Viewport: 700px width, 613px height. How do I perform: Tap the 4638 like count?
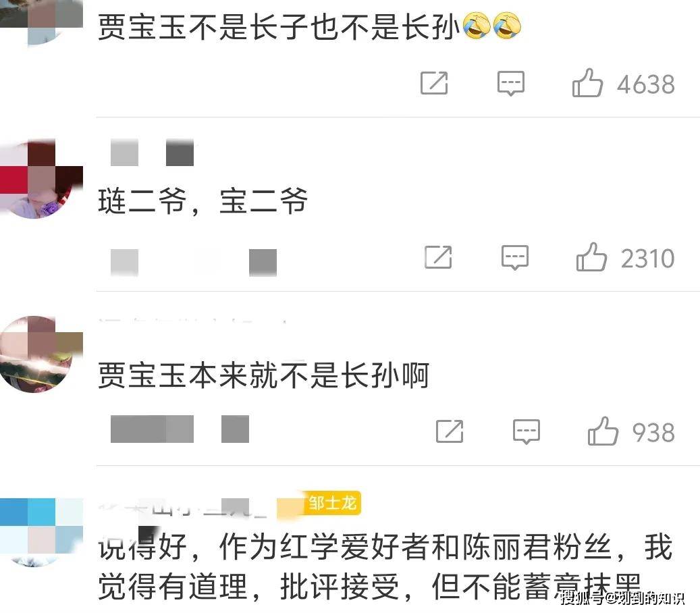point(646,84)
